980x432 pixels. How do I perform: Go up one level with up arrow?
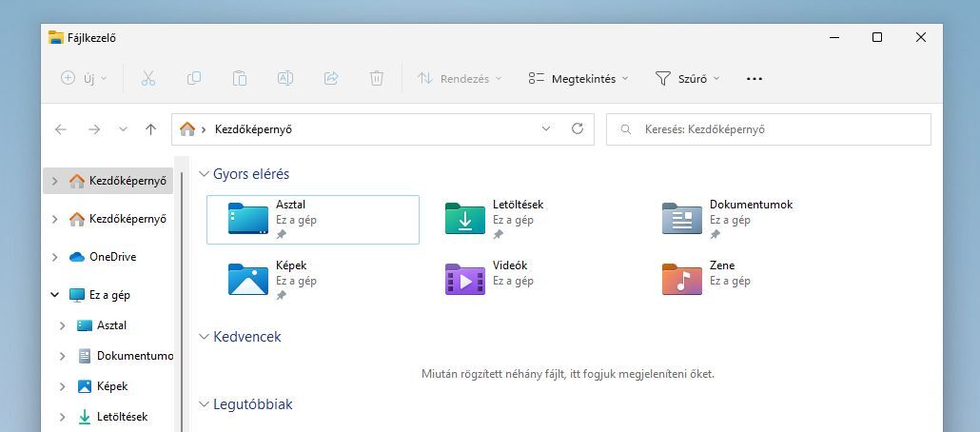coord(150,129)
